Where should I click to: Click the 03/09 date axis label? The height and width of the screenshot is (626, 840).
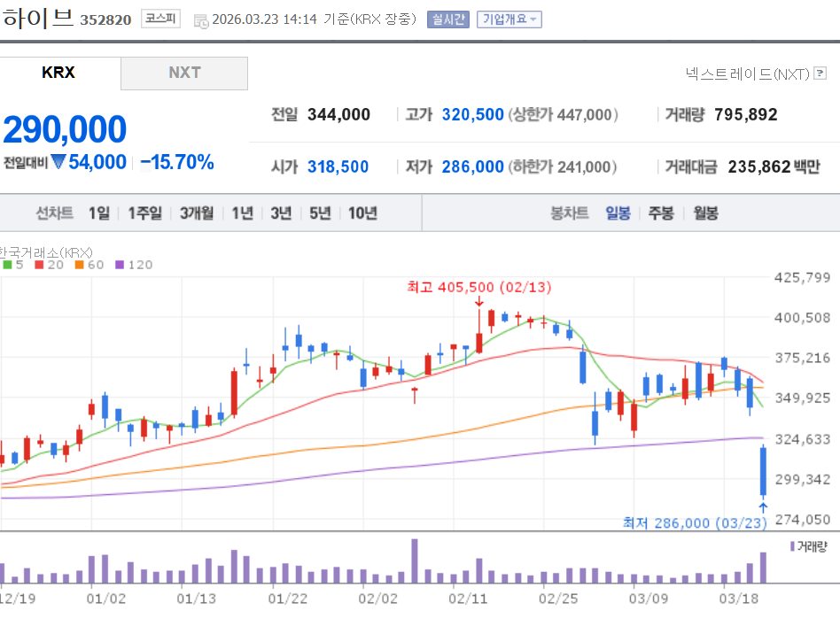(649, 599)
